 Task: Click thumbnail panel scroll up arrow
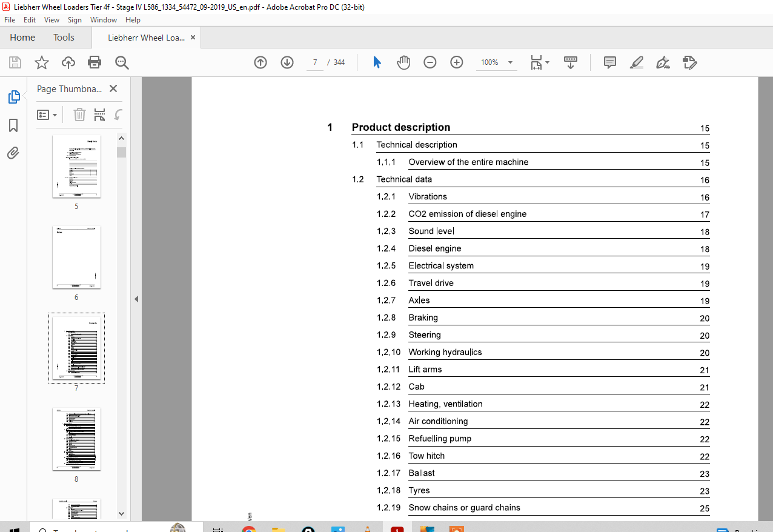click(121, 138)
